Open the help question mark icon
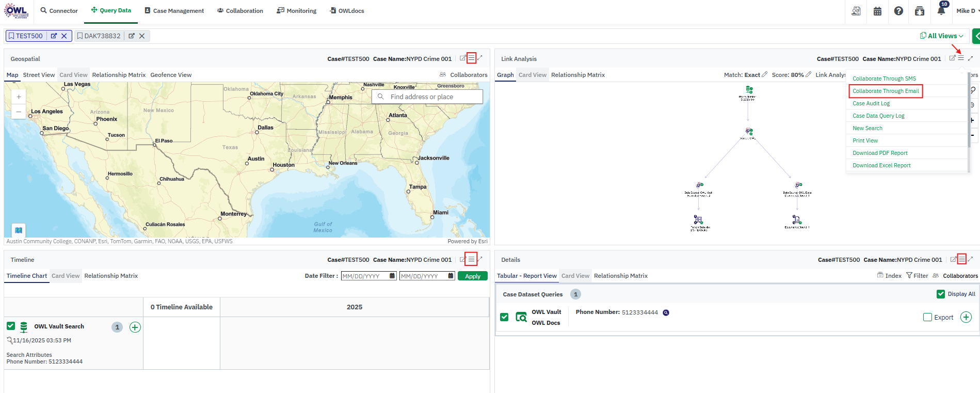980x393 pixels. coord(898,11)
